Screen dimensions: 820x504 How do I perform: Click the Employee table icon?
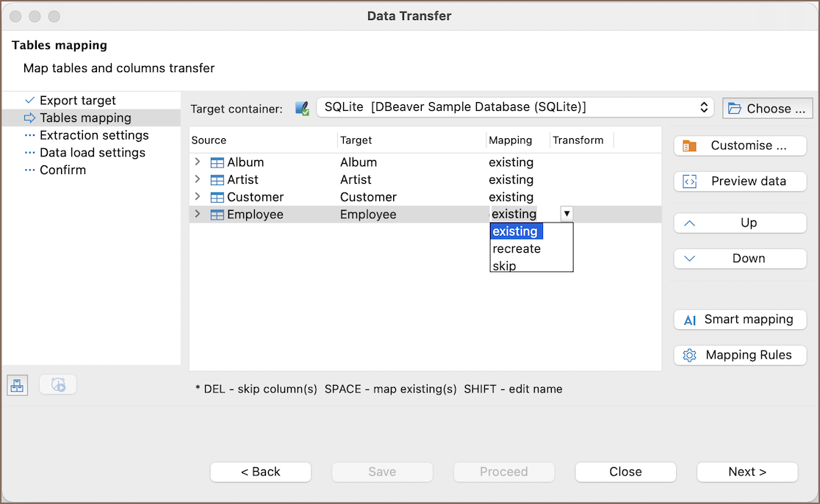click(x=217, y=215)
